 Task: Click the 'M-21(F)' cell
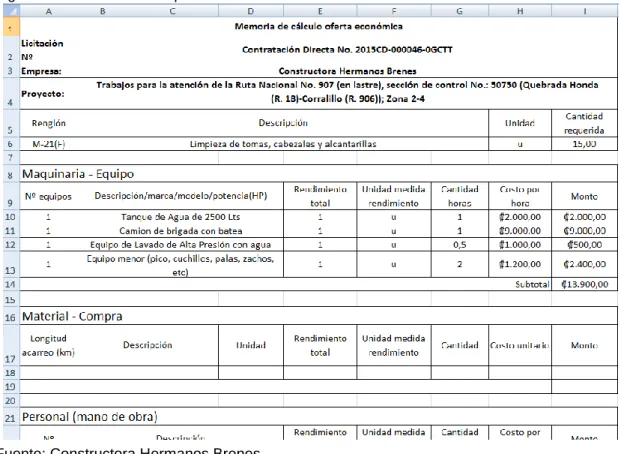[x=49, y=144]
